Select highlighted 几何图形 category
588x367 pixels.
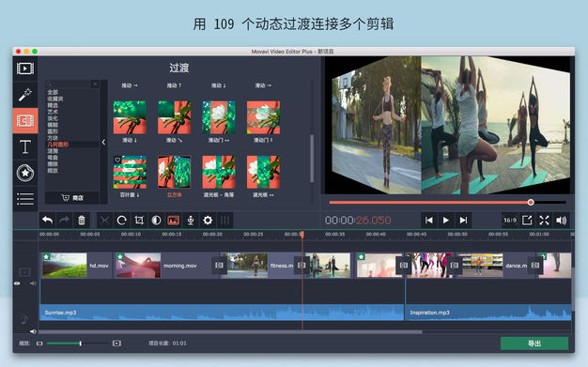click(57, 145)
